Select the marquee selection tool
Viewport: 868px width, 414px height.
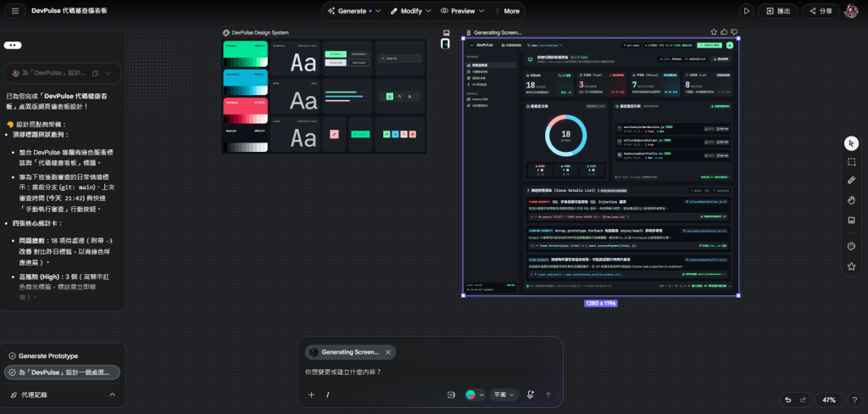coord(851,162)
